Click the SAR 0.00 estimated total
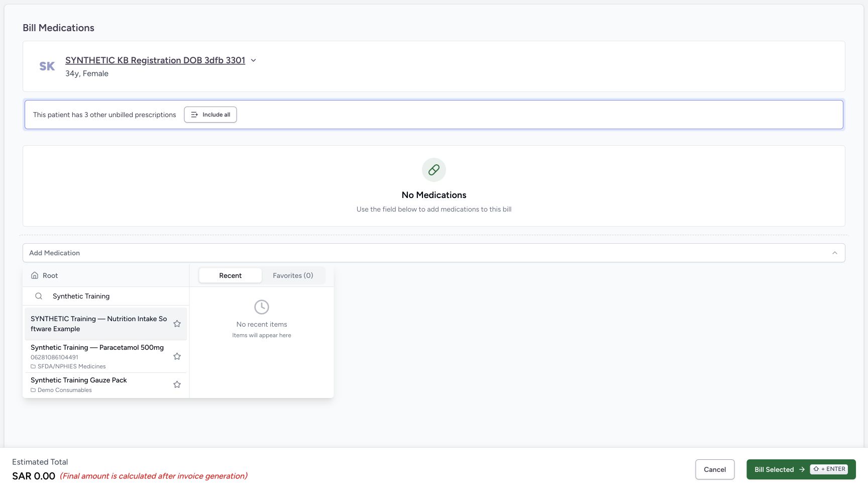Screen dimensions: 868x491 pyautogui.click(x=34, y=476)
